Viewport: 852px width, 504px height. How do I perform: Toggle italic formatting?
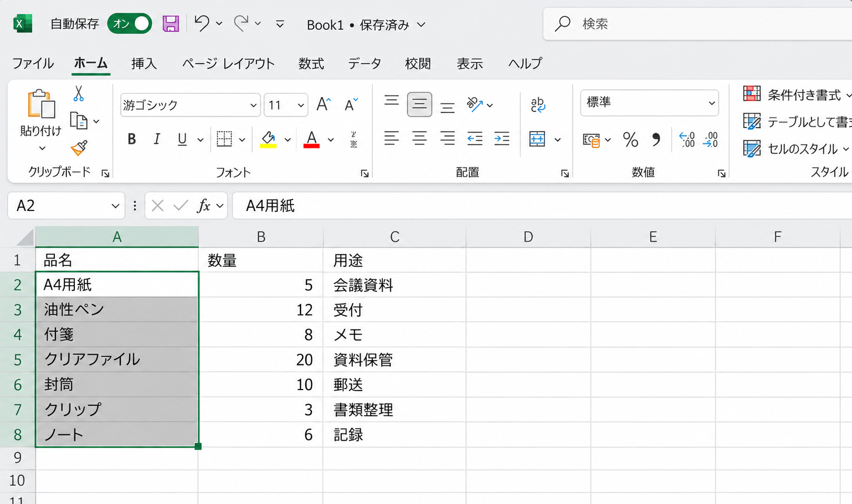tap(157, 139)
